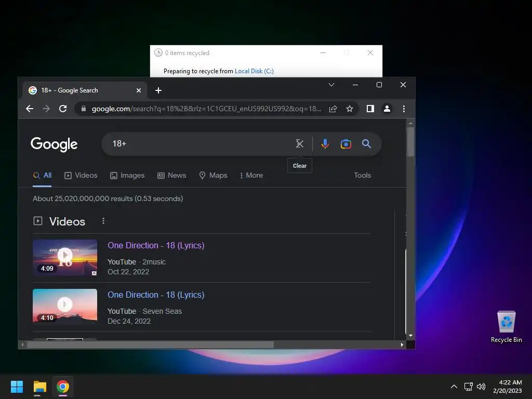Image resolution: width=532 pixels, height=399 pixels.
Task: Click the Chrome forward arrow
Action: [x=46, y=109]
